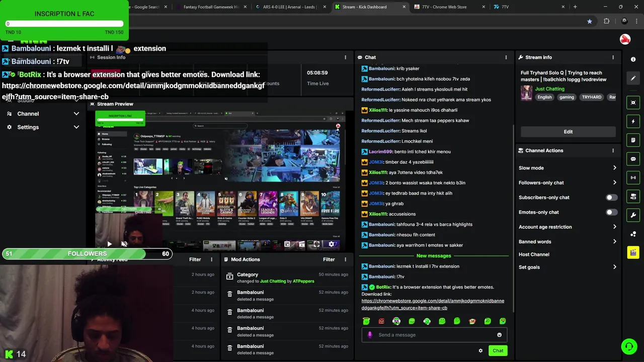The image size is (644, 362).
Task: Open the Filter in Mod Actions panel
Action: [329, 259]
